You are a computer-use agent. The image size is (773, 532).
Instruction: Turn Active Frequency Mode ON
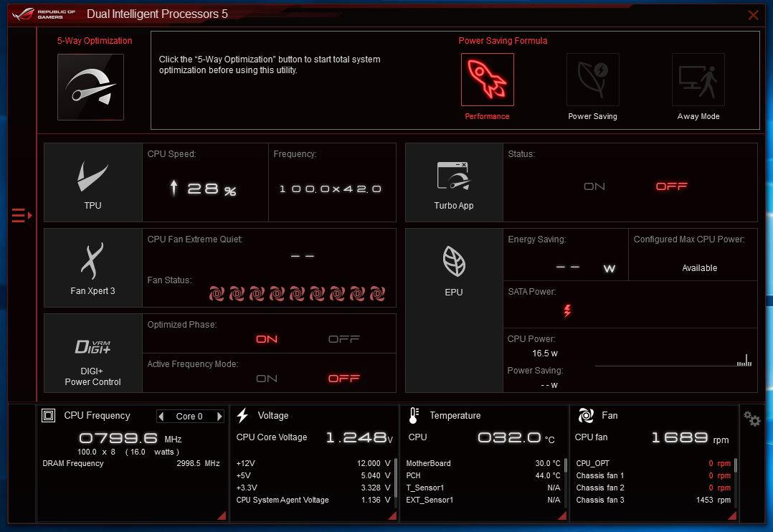pyautogui.click(x=267, y=379)
